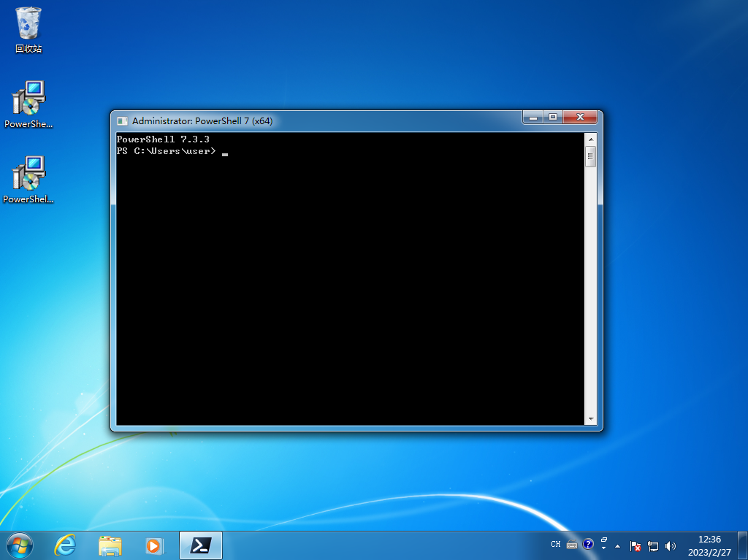Click the console scrollbar up arrow
The image size is (748, 560).
(590, 139)
